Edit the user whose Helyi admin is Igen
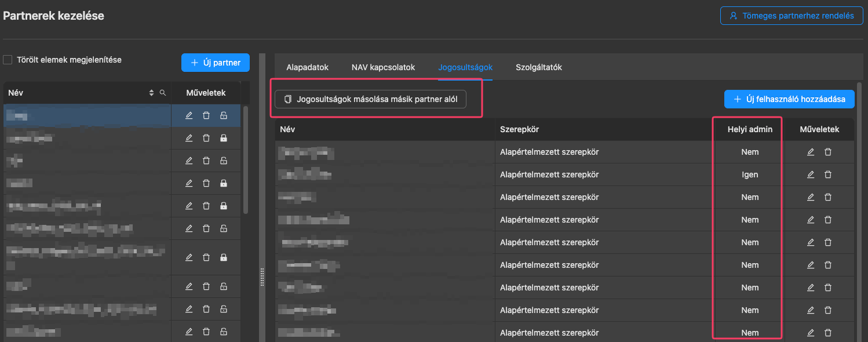The height and width of the screenshot is (342, 868). (x=811, y=174)
